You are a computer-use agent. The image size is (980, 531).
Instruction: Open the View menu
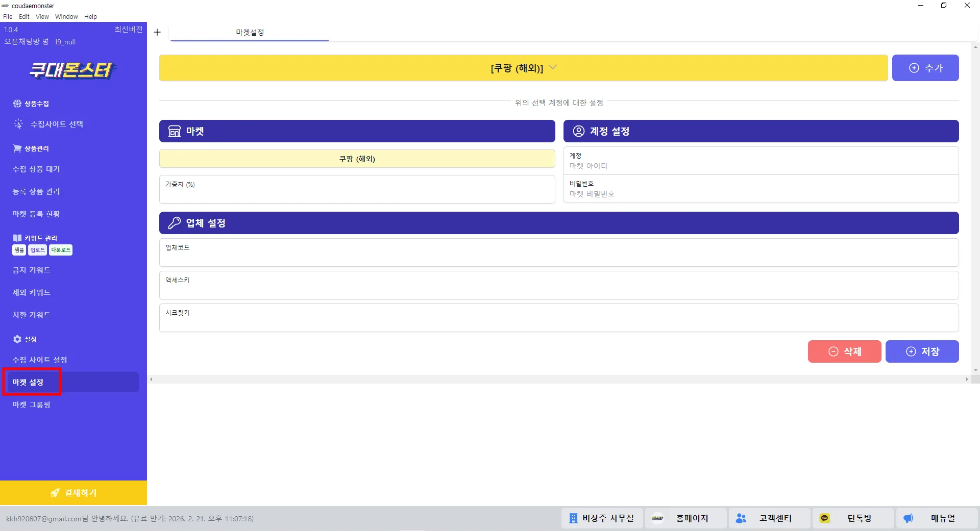pyautogui.click(x=42, y=16)
